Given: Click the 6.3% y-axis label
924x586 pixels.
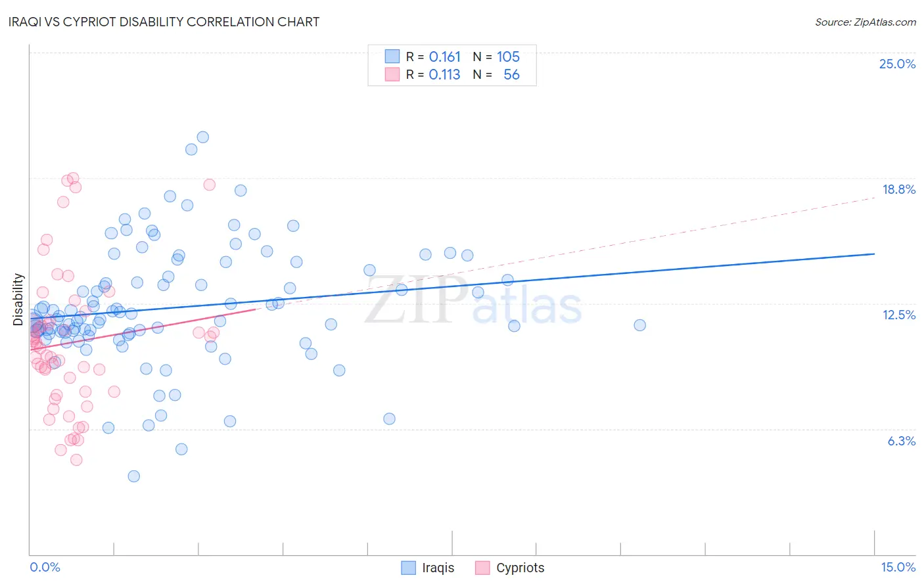Looking at the screenshot, I should click(x=902, y=441).
